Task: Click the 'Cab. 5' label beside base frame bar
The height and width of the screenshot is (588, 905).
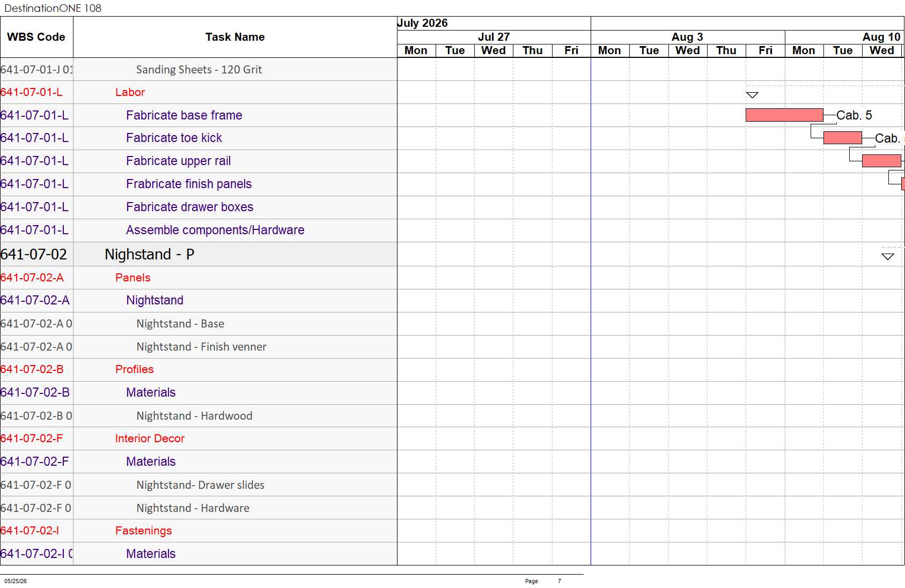Action: point(854,115)
